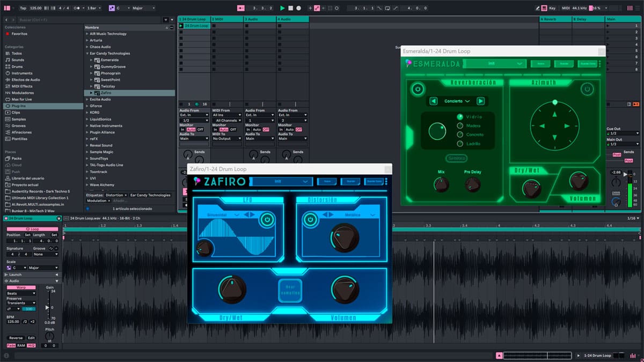644x362 pixels.
Task: Adjust Zafiro Dry/Wet knob
Action: click(232, 290)
